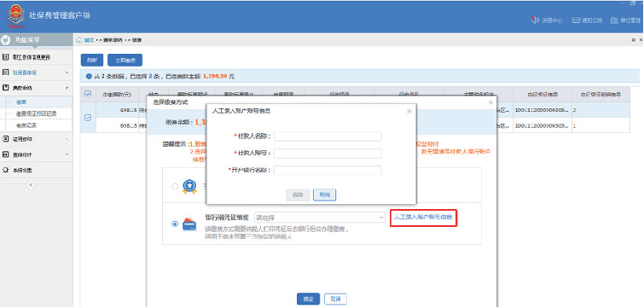Close the 选择缴费方式 dialog

(x=490, y=102)
